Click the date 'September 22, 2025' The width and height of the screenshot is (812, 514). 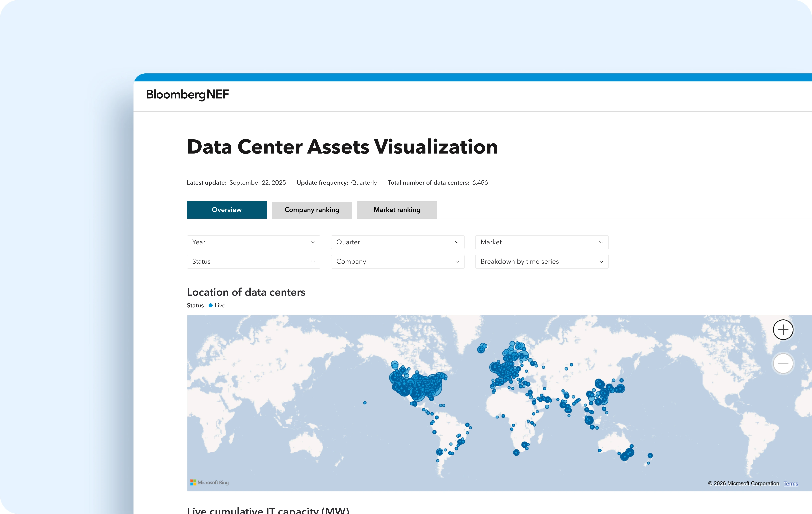(x=258, y=182)
